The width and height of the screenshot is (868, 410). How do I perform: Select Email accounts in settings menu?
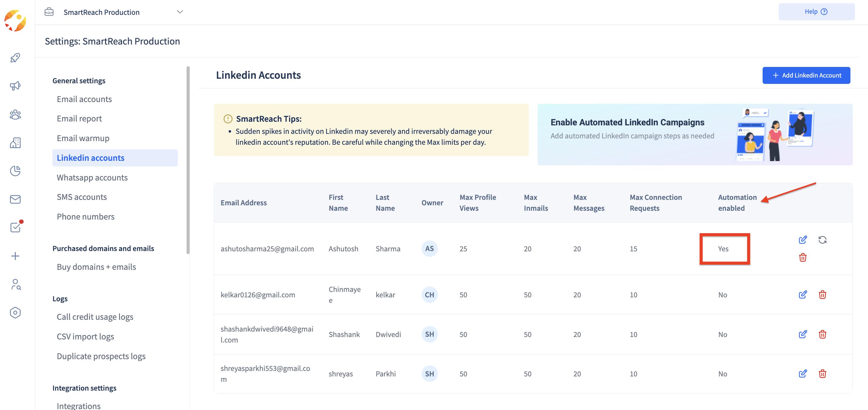coord(84,99)
